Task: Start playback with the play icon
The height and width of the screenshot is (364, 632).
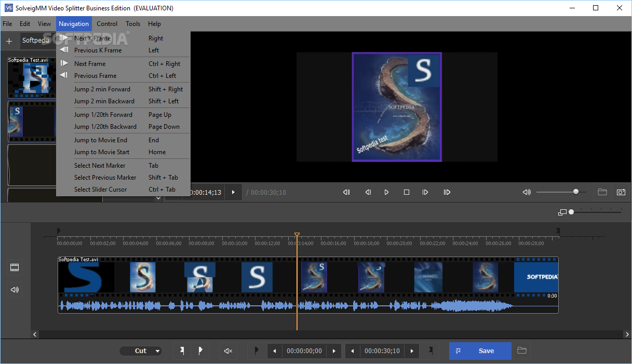Action: 386,192
